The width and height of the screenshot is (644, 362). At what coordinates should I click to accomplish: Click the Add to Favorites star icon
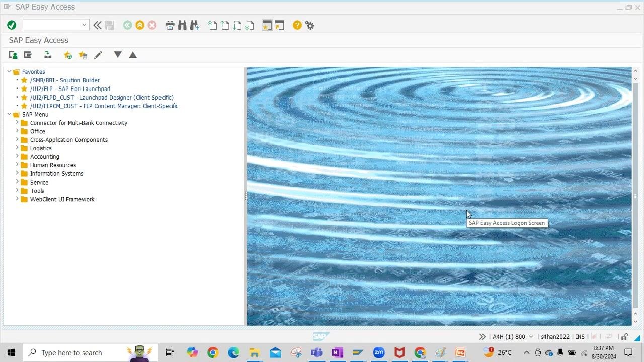tap(68, 55)
